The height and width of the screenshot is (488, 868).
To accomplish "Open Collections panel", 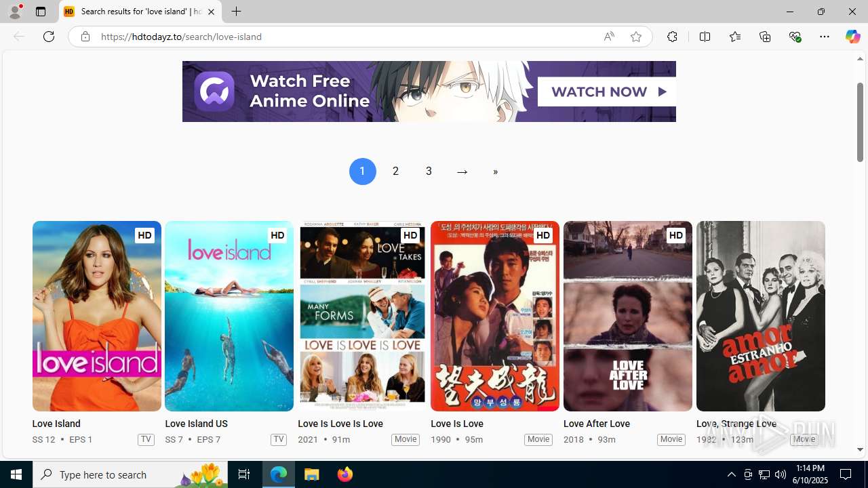I will (765, 37).
